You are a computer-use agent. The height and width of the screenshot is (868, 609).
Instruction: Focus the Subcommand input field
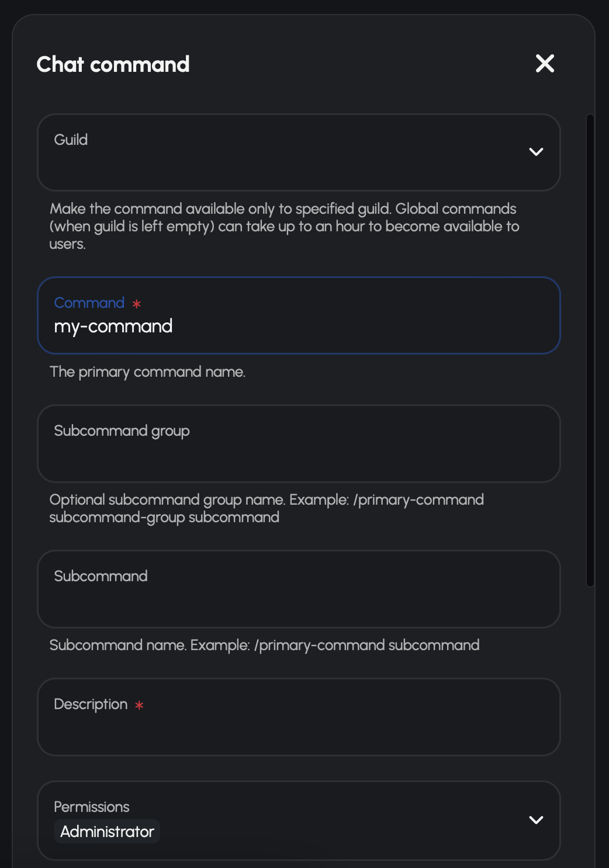(298, 598)
